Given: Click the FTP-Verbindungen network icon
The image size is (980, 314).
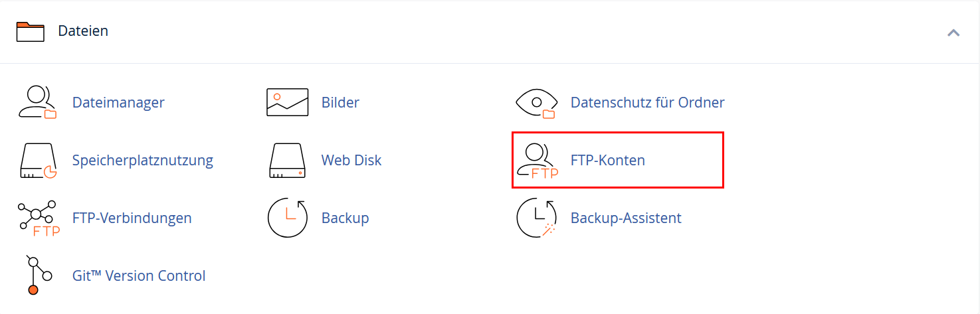Looking at the screenshot, I should [x=39, y=218].
